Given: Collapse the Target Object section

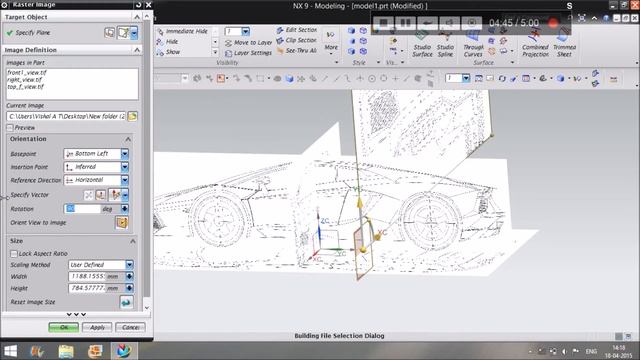Looking at the screenshot, I should pyautogui.click(x=137, y=17).
